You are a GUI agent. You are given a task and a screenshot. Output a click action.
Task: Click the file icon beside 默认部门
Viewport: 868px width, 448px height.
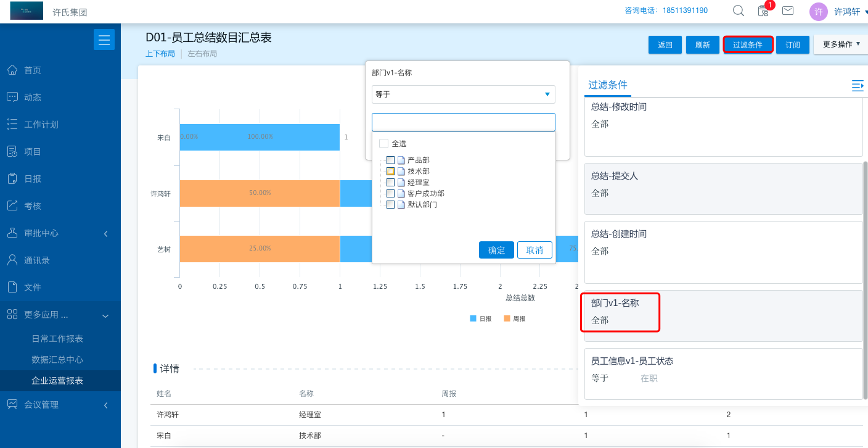(401, 205)
